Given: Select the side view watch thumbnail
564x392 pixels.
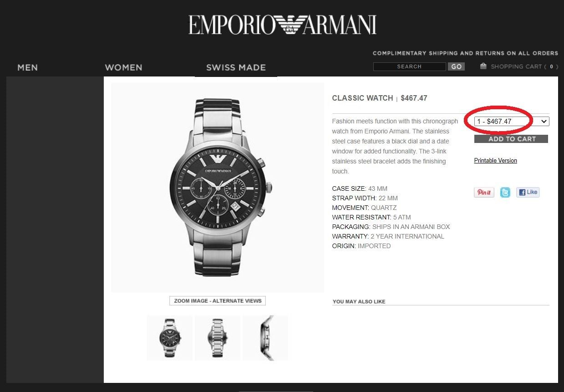Looking at the screenshot, I should 265,338.
